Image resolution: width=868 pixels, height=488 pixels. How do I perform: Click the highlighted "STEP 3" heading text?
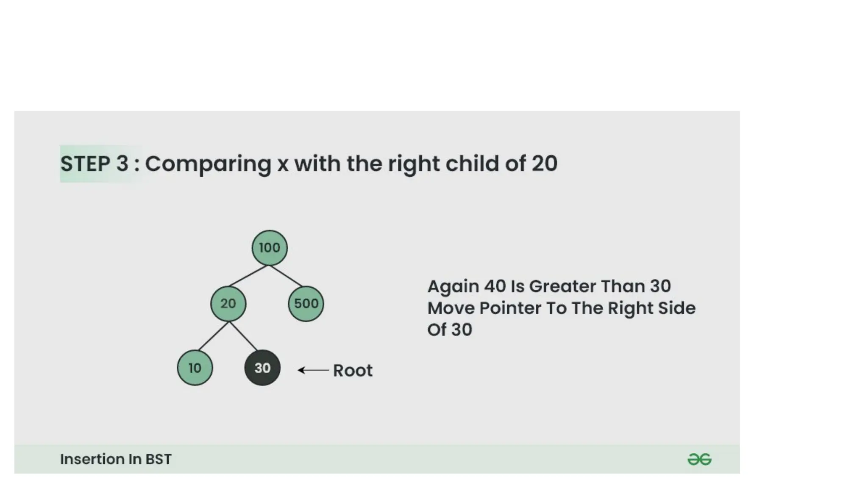[94, 164]
